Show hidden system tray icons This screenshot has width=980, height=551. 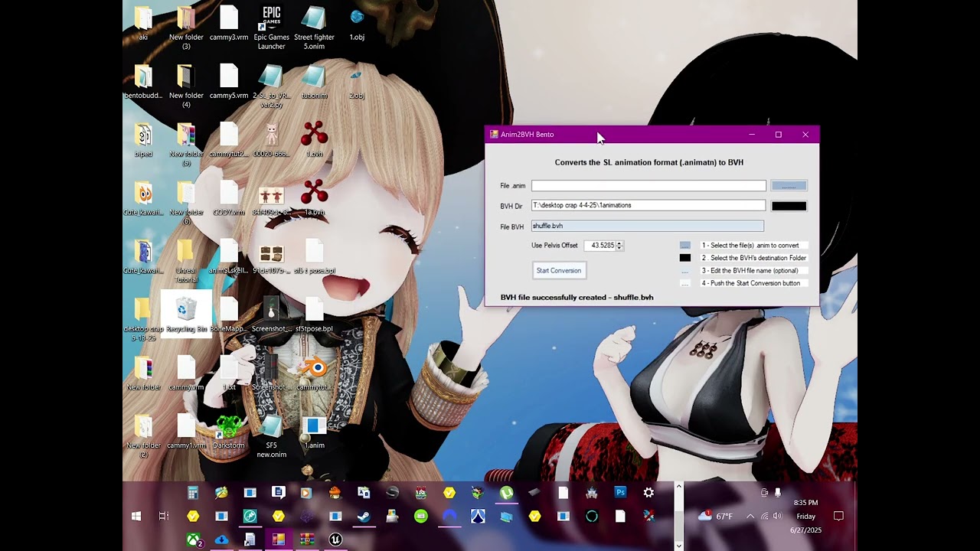(750, 517)
